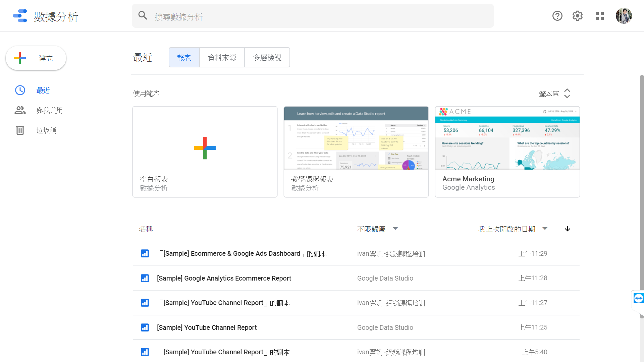Click the clock icon for 最近
Image resolution: width=644 pixels, height=362 pixels.
(x=20, y=90)
